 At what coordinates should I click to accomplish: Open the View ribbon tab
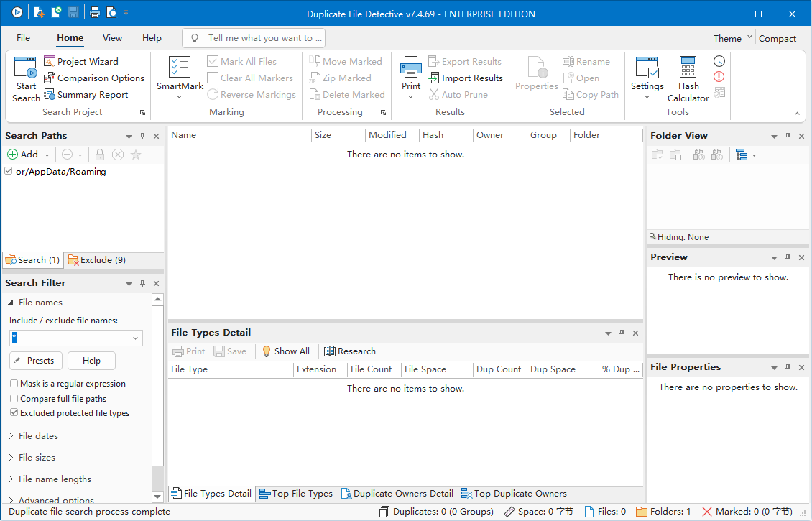(112, 38)
